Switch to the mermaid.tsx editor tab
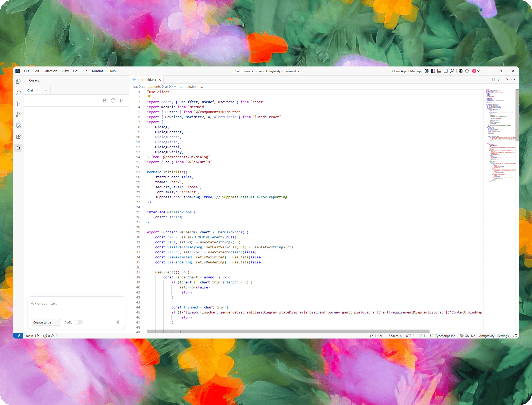The height and width of the screenshot is (405, 532). point(146,80)
